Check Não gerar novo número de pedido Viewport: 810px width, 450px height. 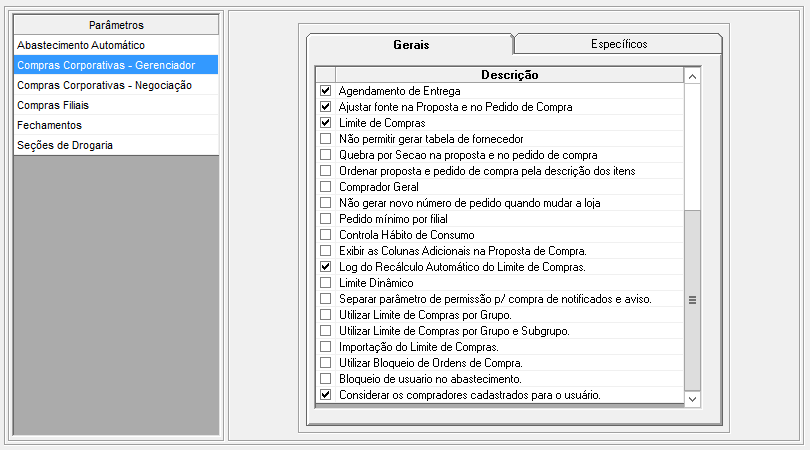point(325,203)
